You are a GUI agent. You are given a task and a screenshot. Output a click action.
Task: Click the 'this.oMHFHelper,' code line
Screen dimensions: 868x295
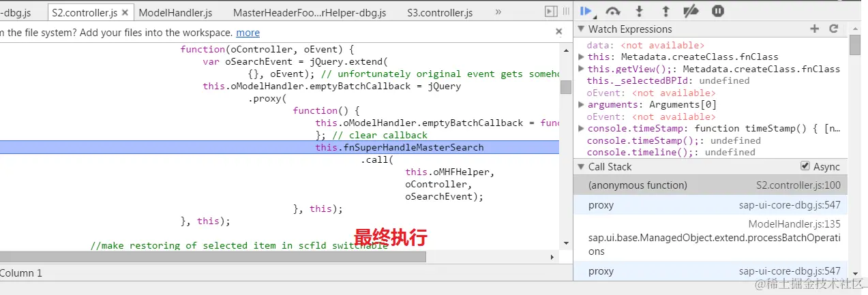pyautogui.click(x=449, y=172)
